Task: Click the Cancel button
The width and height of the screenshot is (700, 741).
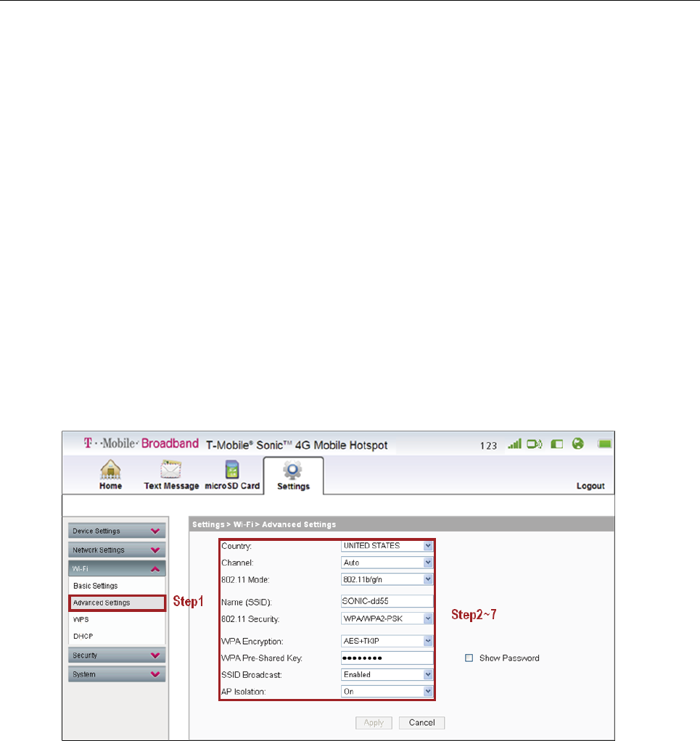Action: click(x=421, y=723)
